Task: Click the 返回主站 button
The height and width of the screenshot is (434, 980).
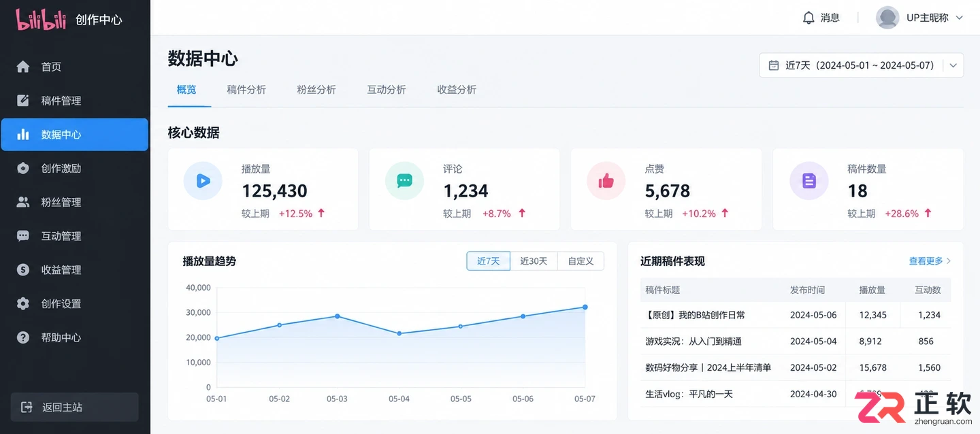Action: pyautogui.click(x=75, y=407)
